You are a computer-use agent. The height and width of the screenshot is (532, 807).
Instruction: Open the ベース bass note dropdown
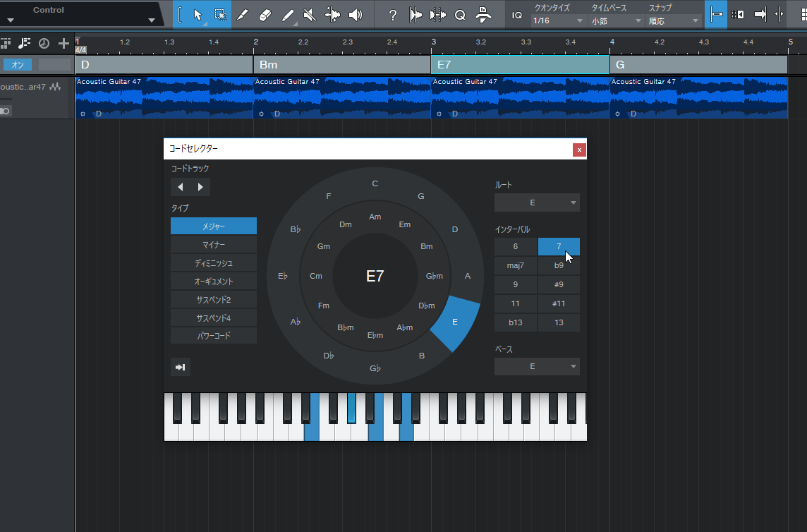tap(537, 366)
